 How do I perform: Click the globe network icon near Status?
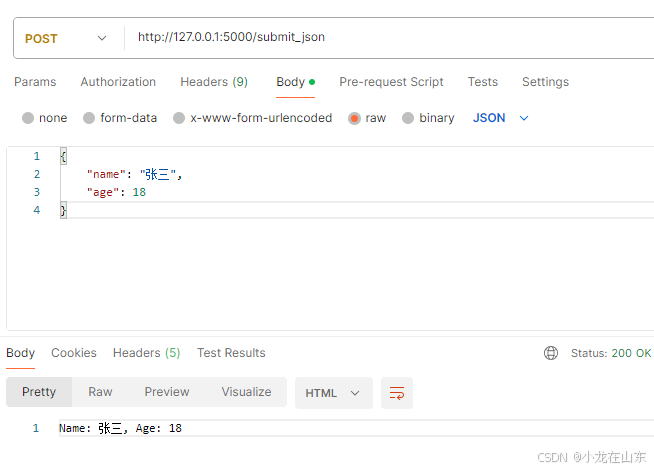point(551,353)
